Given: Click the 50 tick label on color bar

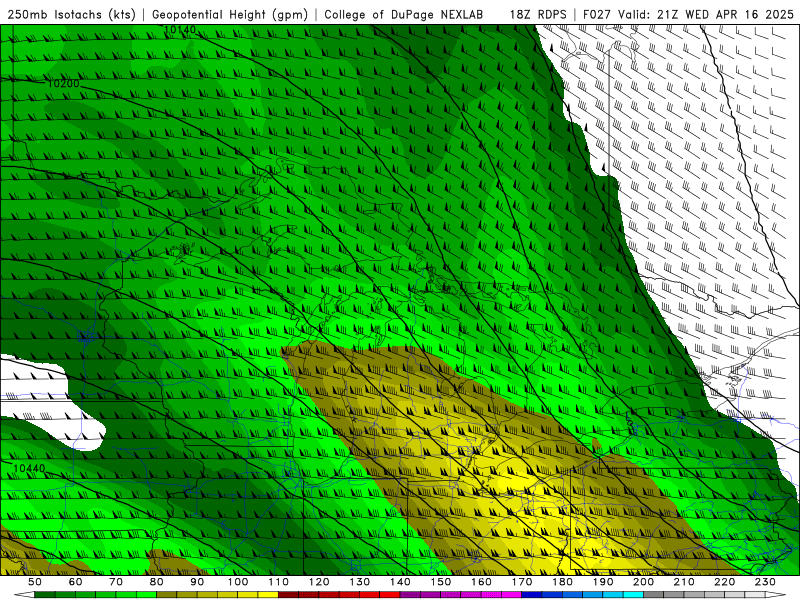Looking at the screenshot, I should pyautogui.click(x=35, y=582).
